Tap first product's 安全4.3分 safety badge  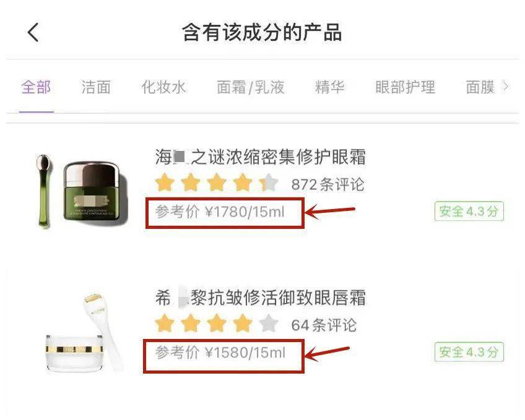coord(469,211)
